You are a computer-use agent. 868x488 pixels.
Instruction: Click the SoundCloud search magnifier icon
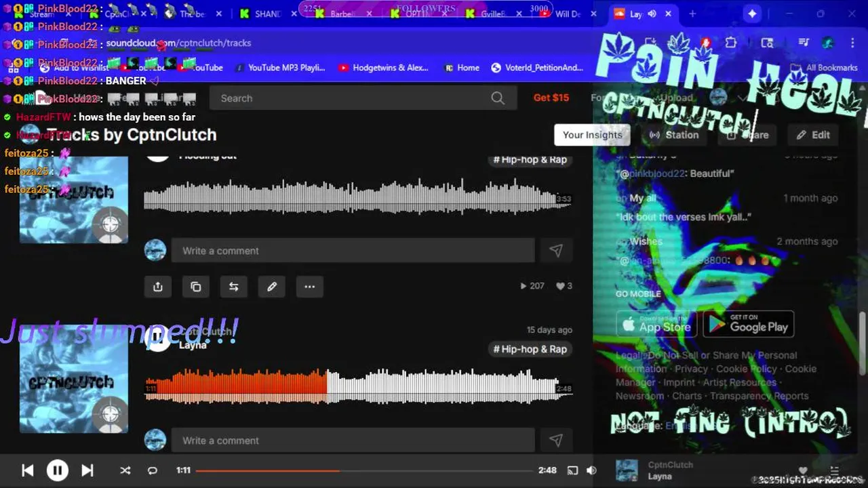click(x=498, y=98)
